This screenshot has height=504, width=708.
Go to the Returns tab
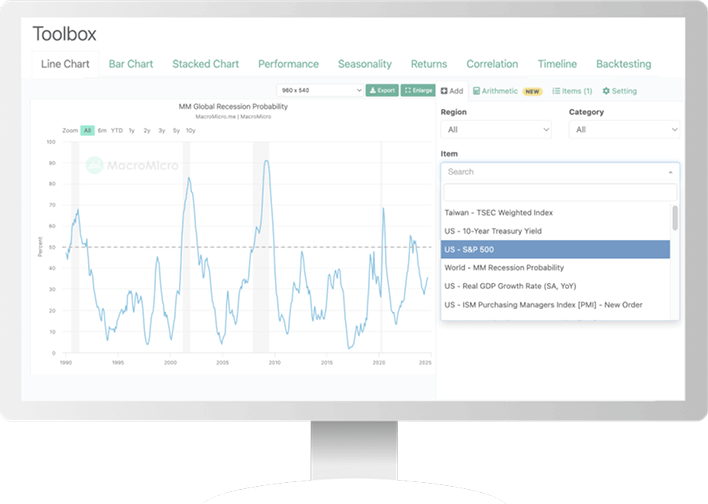coord(429,64)
